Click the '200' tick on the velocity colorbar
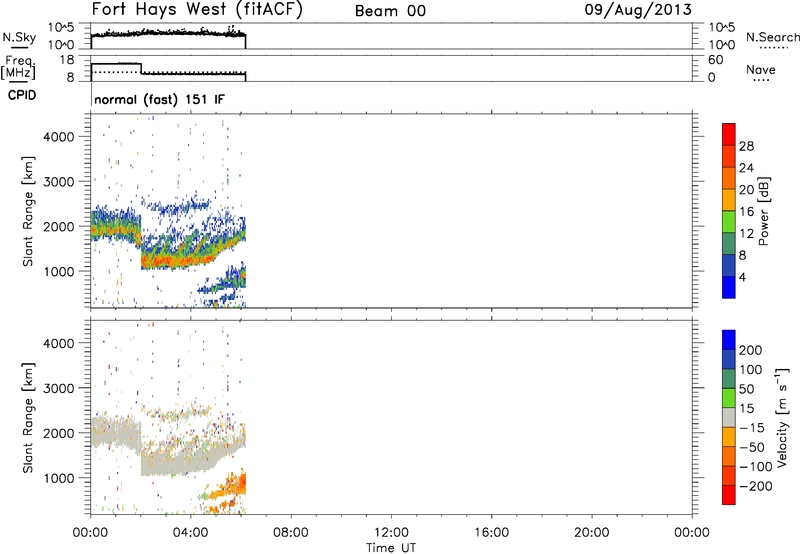This screenshot has height=554, width=800. pos(751,350)
